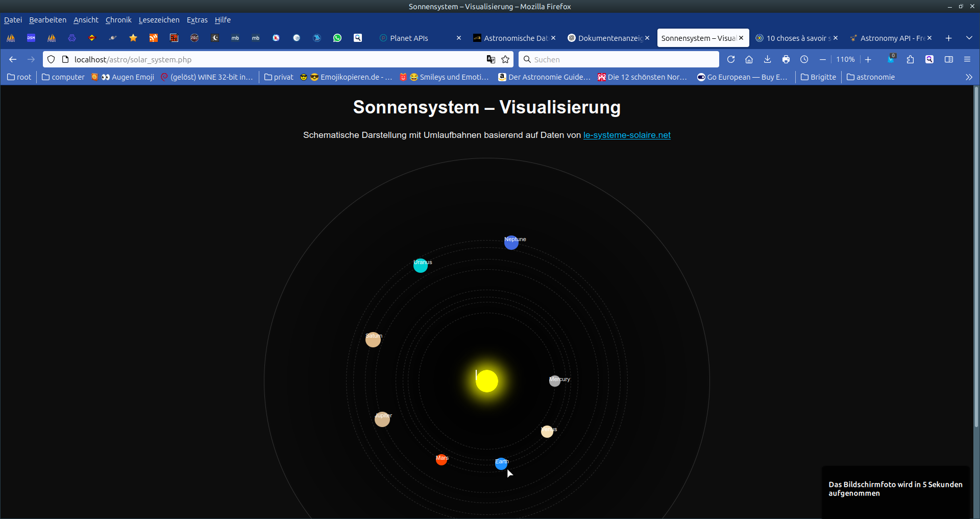980x519 pixels.
Task: Open site information page icon
Action: [x=65, y=59]
